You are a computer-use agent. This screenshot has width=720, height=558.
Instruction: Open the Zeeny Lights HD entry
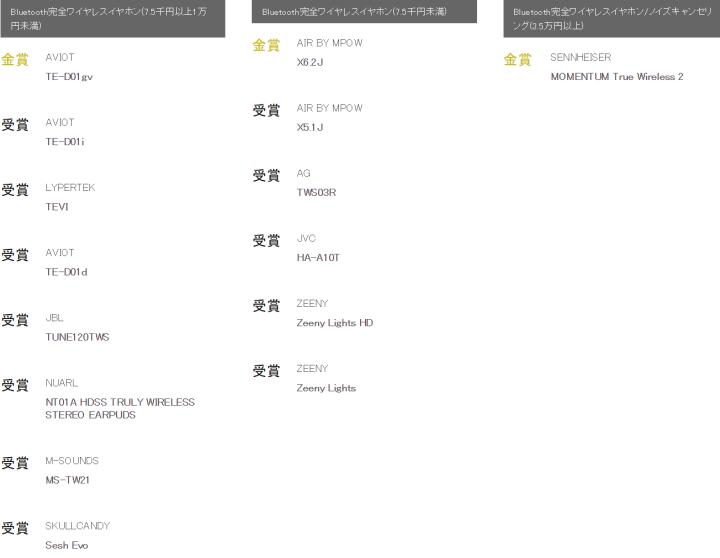pos(334,323)
